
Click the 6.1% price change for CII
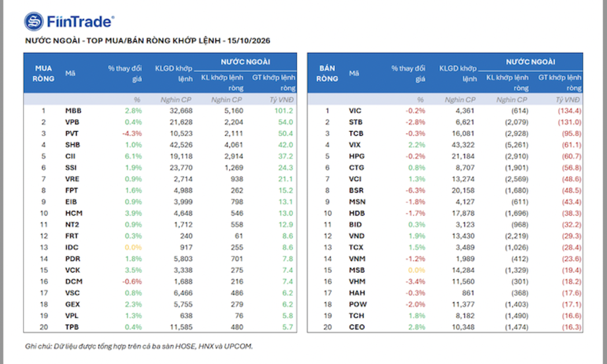(134, 156)
